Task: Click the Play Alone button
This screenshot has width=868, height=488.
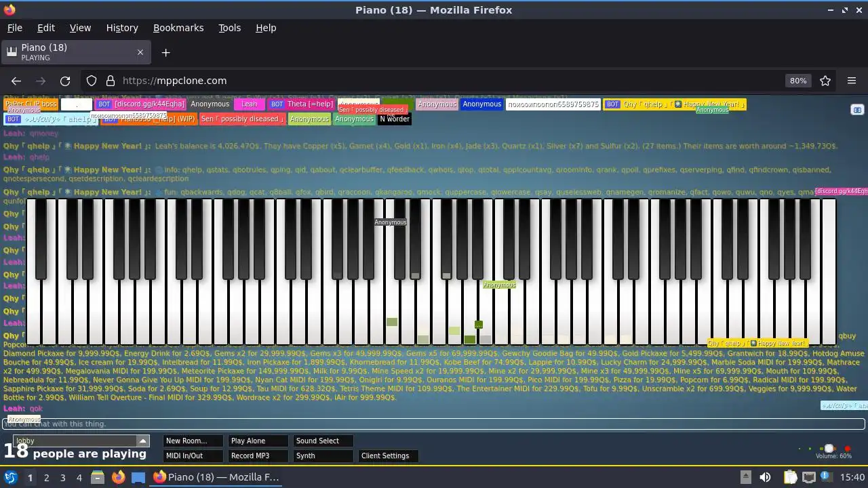Action: click(258, 441)
